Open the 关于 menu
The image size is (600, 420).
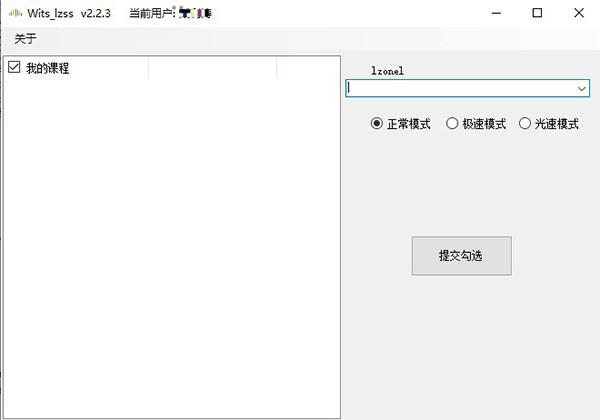coord(25,39)
